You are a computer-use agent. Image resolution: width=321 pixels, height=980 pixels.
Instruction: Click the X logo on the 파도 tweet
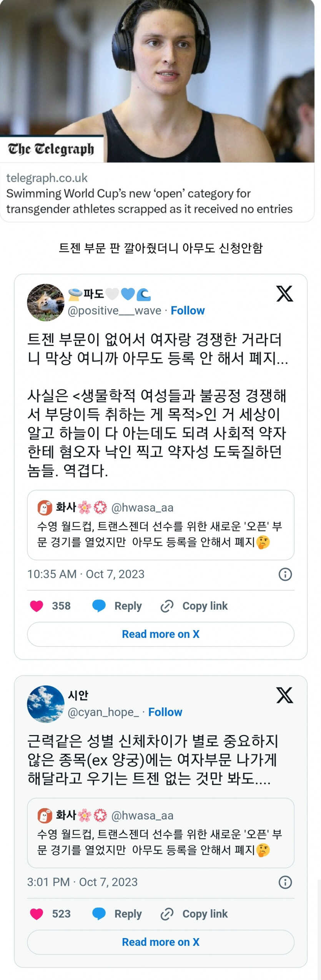[284, 294]
